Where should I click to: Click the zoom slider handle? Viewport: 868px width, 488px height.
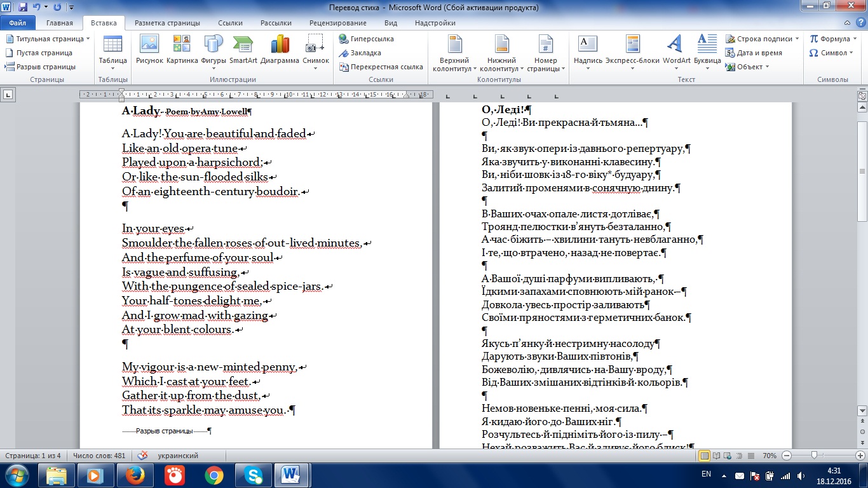point(815,456)
